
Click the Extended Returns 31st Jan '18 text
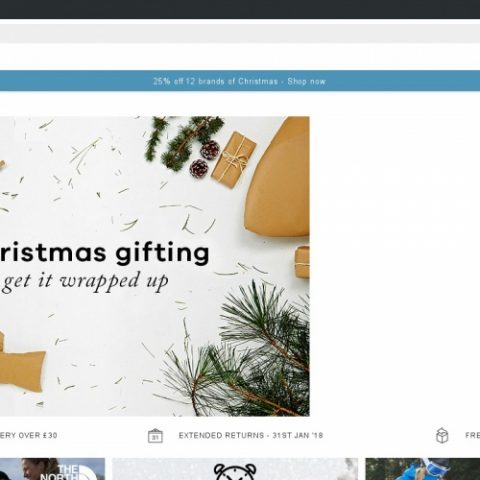coord(251,435)
